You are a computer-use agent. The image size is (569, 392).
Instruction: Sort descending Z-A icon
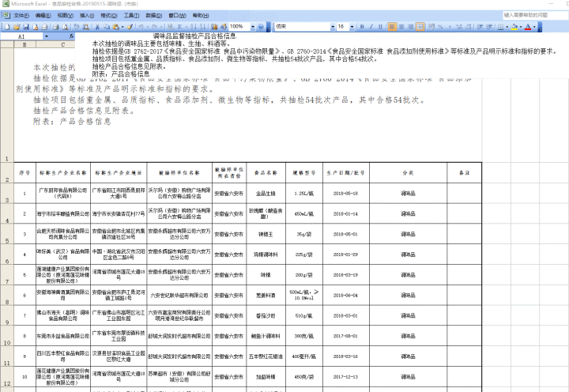(x=203, y=27)
